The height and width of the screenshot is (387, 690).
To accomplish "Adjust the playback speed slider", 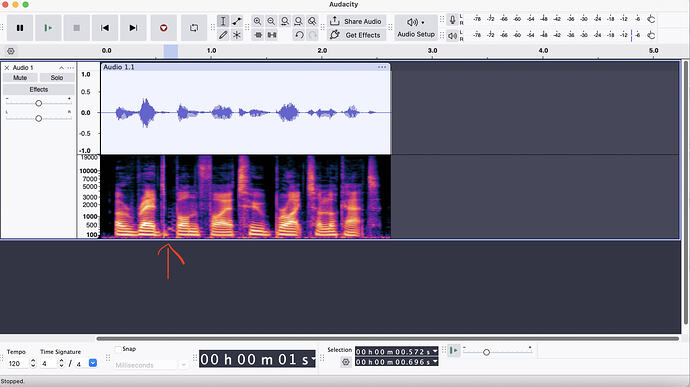I will click(486, 352).
